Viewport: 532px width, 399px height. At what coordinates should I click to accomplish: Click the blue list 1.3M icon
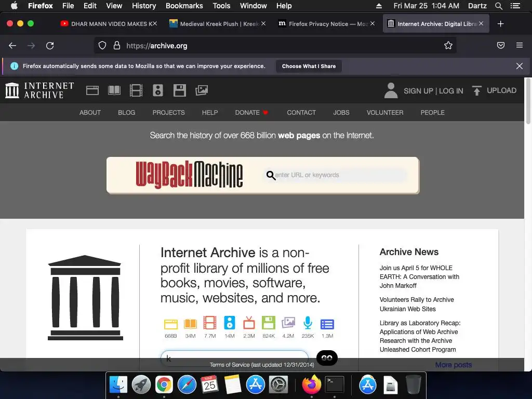point(327,324)
